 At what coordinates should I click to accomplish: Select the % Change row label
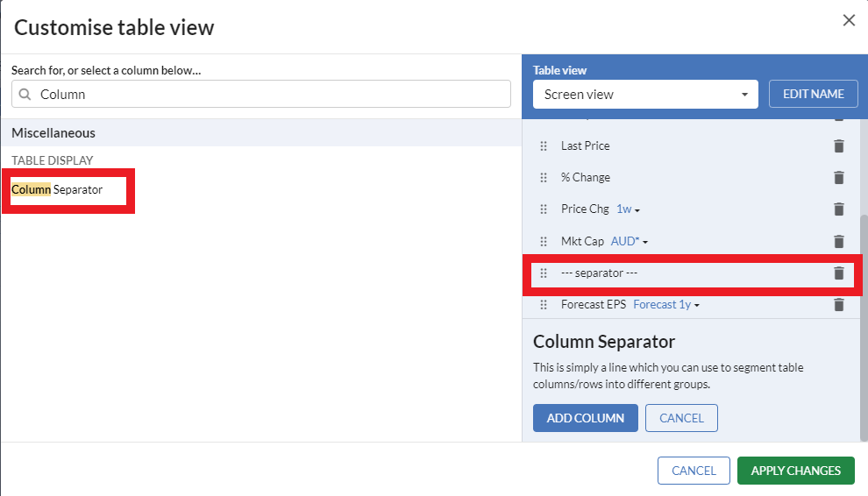click(585, 177)
